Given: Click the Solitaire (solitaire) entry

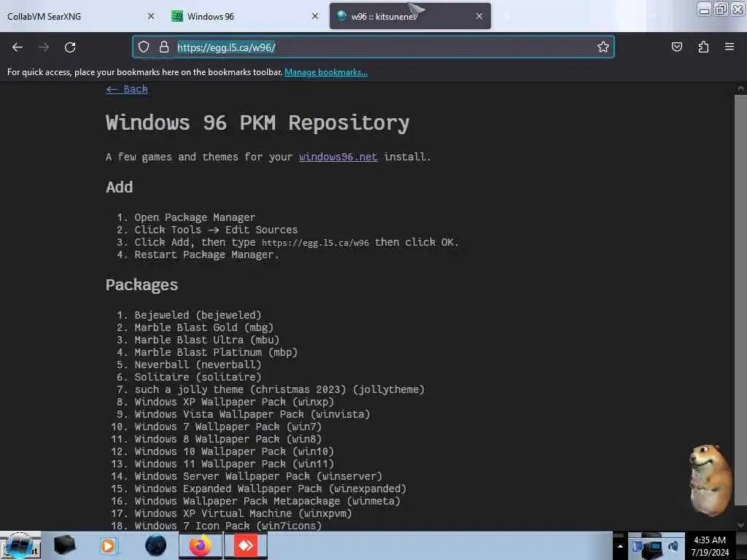Looking at the screenshot, I should tap(198, 377).
